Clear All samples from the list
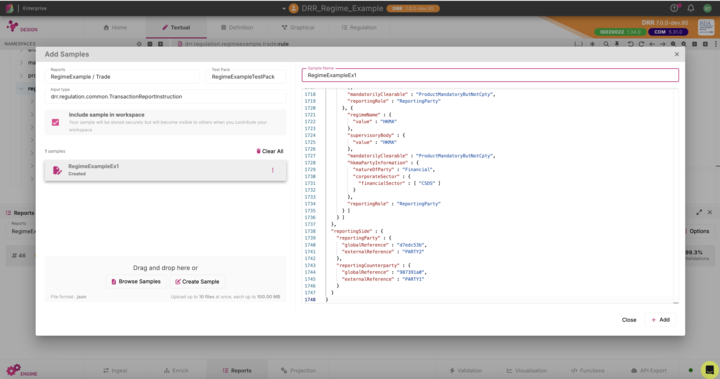Viewport: 720px width, 379px height. pos(270,151)
